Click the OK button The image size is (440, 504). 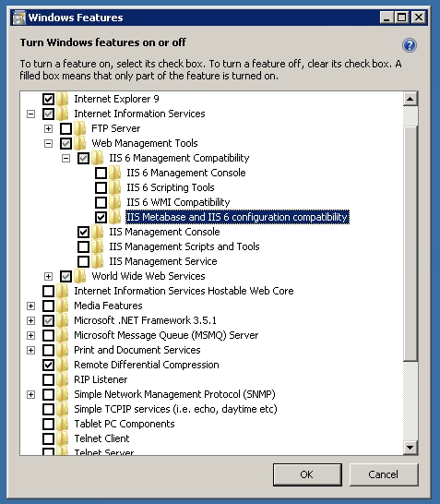click(x=307, y=474)
